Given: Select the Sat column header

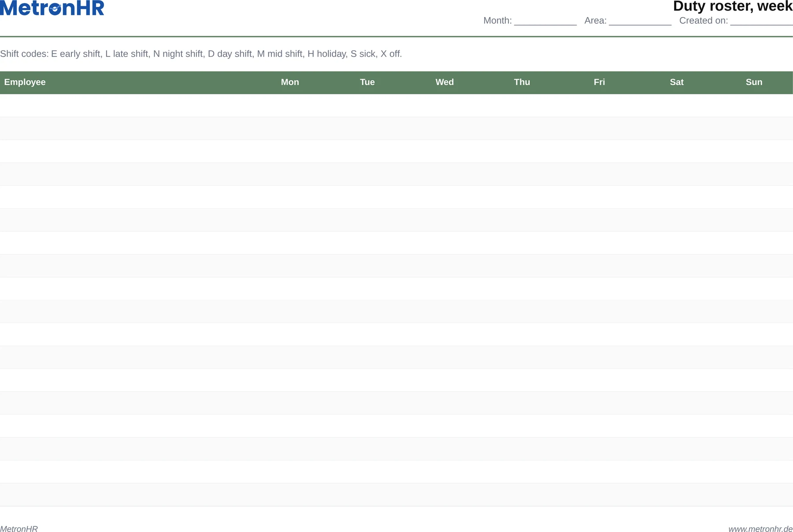Looking at the screenshot, I should 677,82.
